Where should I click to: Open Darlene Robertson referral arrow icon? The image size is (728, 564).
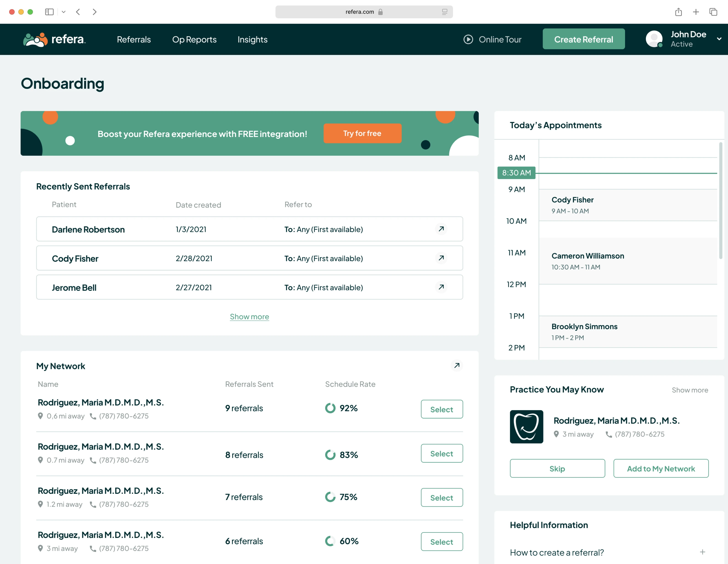tap(441, 229)
